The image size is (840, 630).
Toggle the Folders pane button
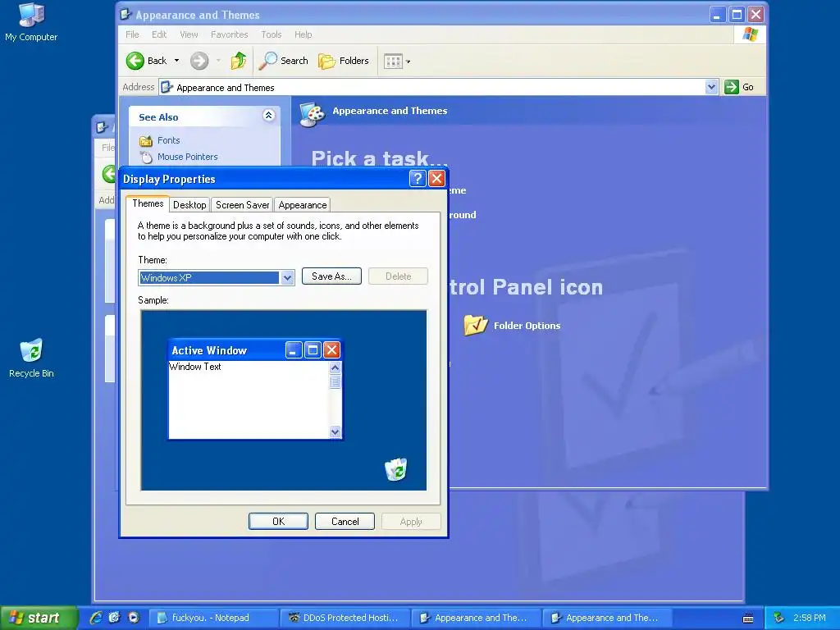point(344,61)
